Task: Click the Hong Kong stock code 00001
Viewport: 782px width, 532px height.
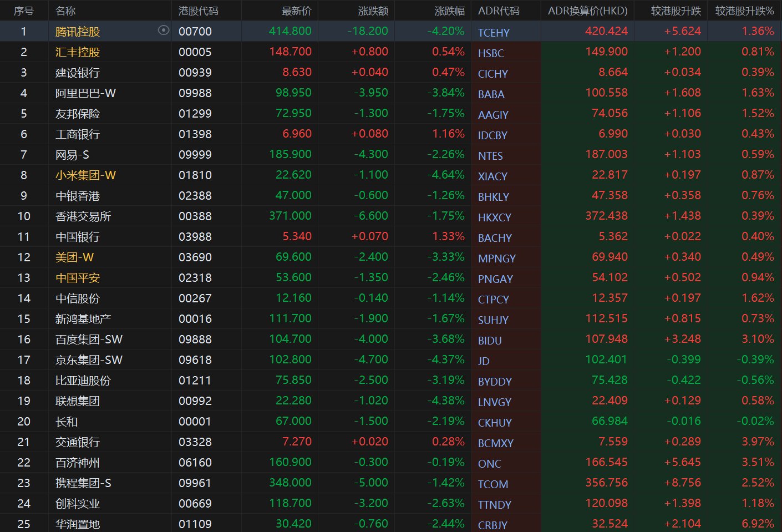Action: (x=195, y=422)
